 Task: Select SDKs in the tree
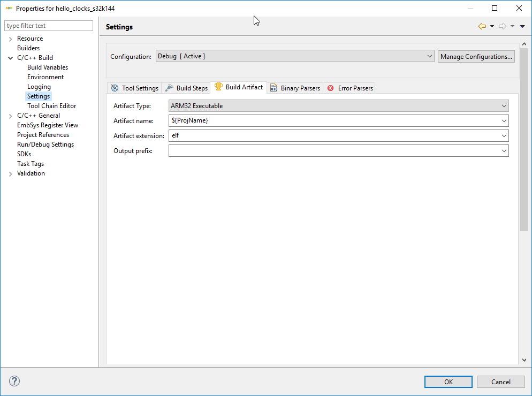click(x=24, y=154)
